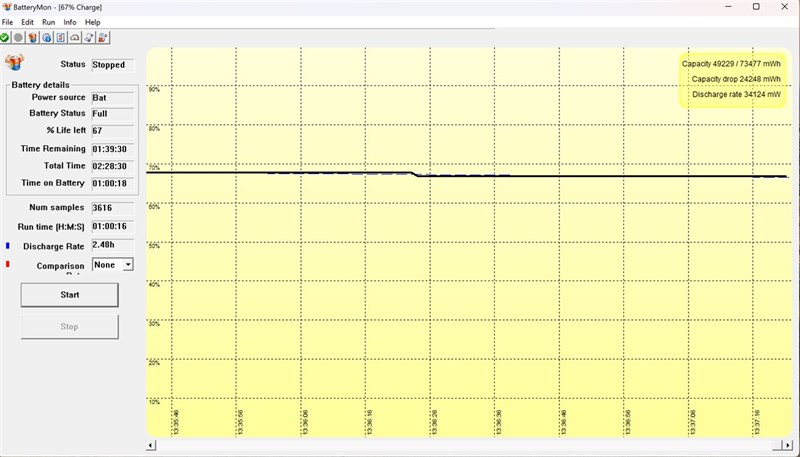The image size is (800, 457).
Task: Click the BatteryMon title bar app icon
Action: pos(7,7)
